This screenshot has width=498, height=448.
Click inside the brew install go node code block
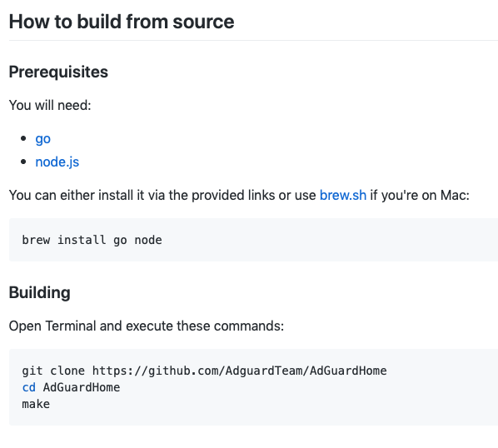(253, 240)
